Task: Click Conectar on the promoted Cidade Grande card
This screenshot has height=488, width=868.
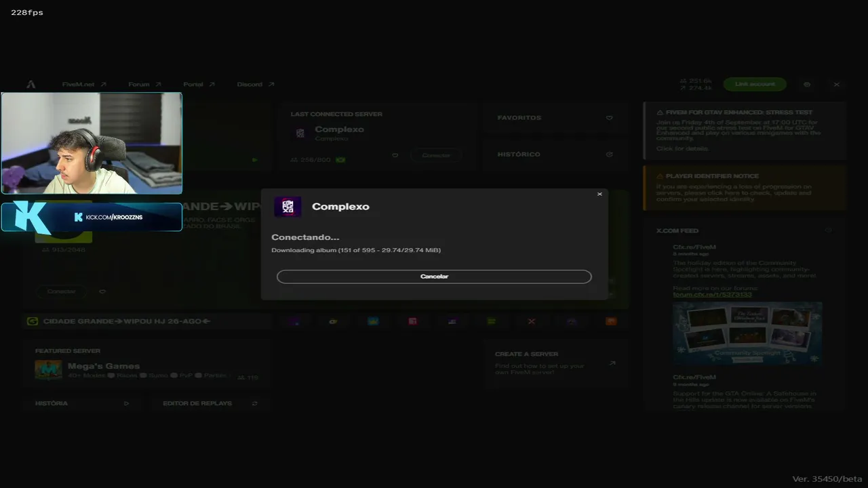Action: pos(62,291)
